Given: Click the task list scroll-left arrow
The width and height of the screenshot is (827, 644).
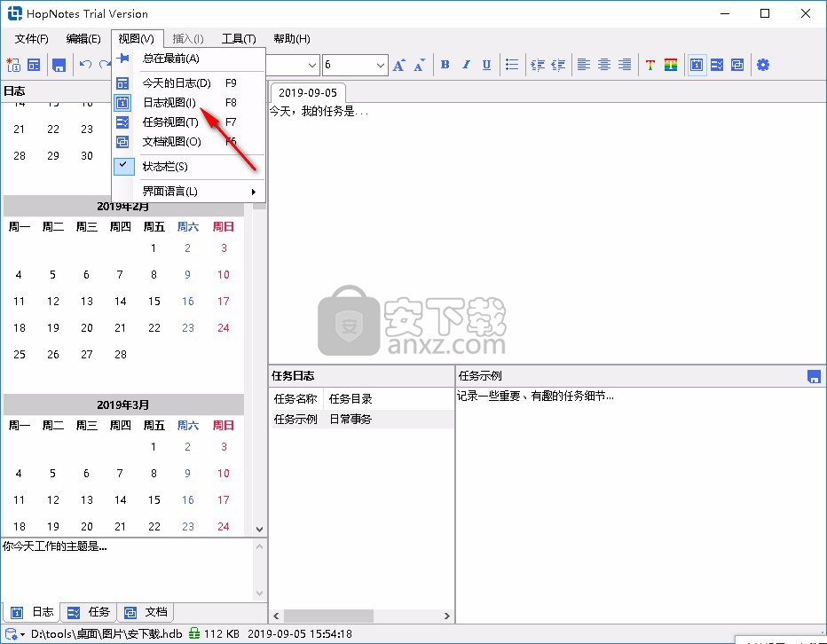Looking at the screenshot, I should [x=276, y=616].
